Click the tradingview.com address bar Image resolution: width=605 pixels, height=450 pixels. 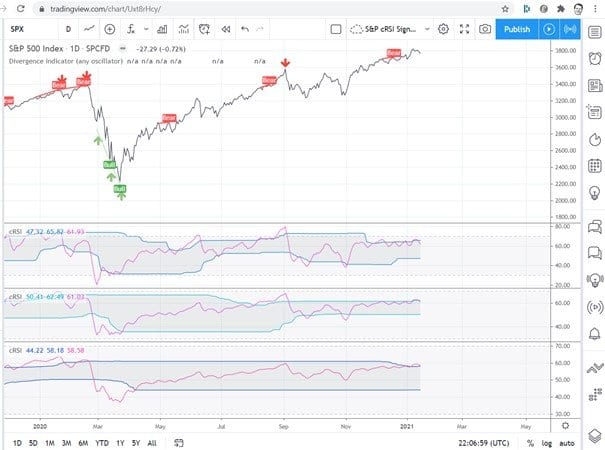pos(270,8)
